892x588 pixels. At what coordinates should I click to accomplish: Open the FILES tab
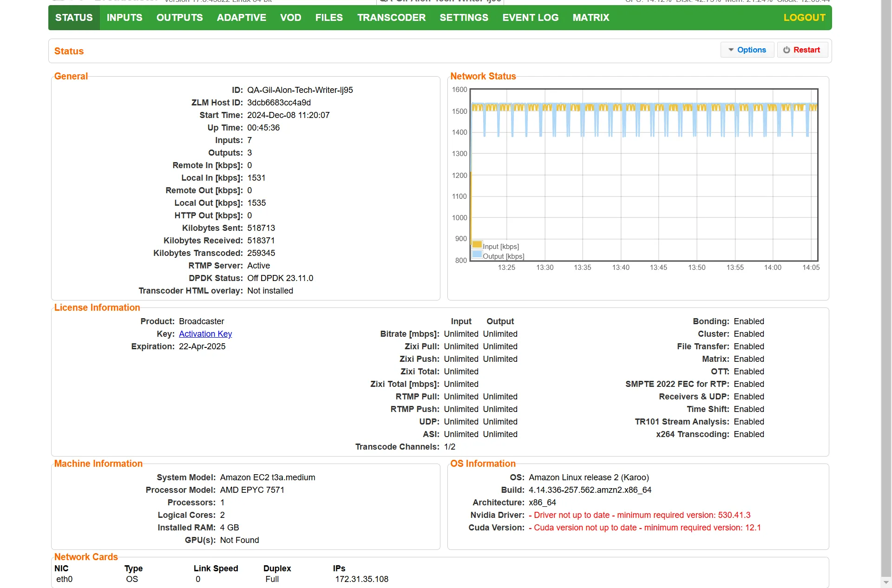tap(329, 18)
